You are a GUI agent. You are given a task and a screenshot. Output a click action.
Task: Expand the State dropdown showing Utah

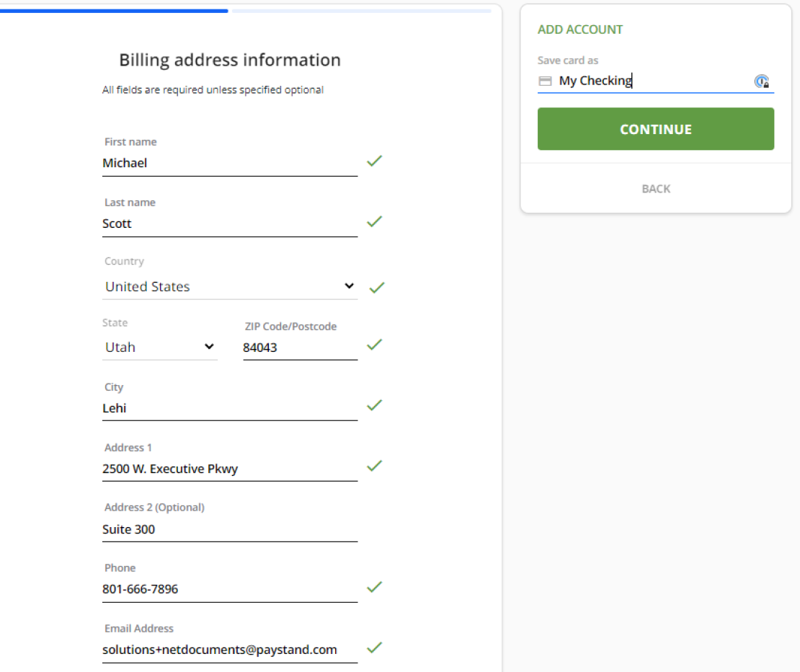coord(159,347)
